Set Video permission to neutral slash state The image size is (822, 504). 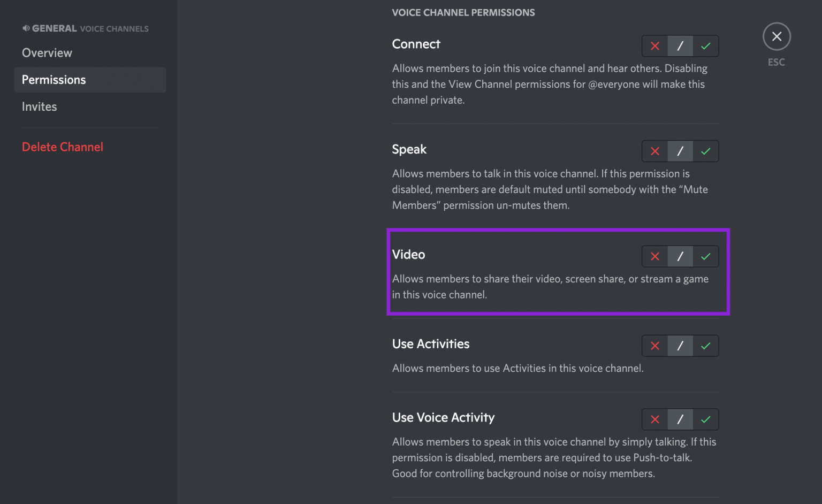[680, 256]
